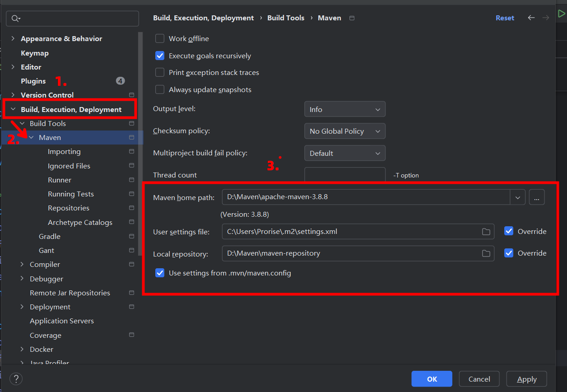Click folder icon in Local repository field

point(486,253)
